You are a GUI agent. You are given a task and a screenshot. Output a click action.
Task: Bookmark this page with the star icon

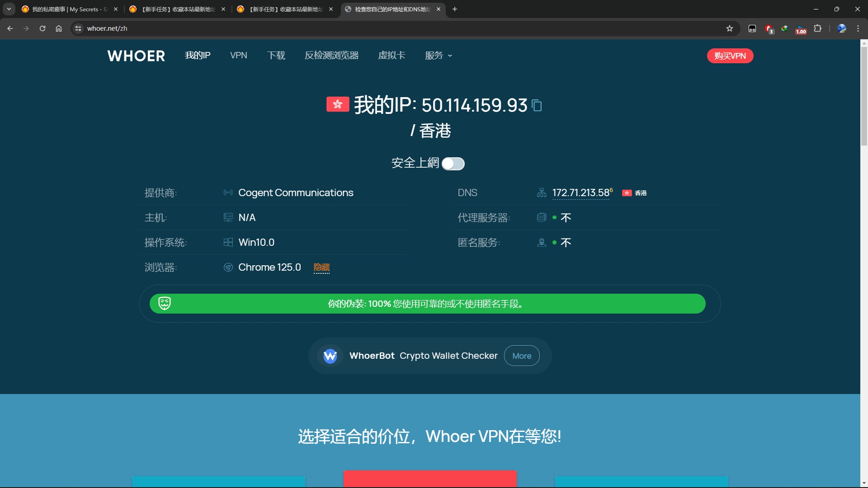[730, 28]
